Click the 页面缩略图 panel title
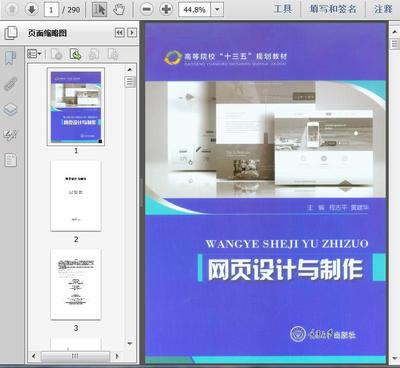The height and width of the screenshot is (368, 400). tap(47, 33)
